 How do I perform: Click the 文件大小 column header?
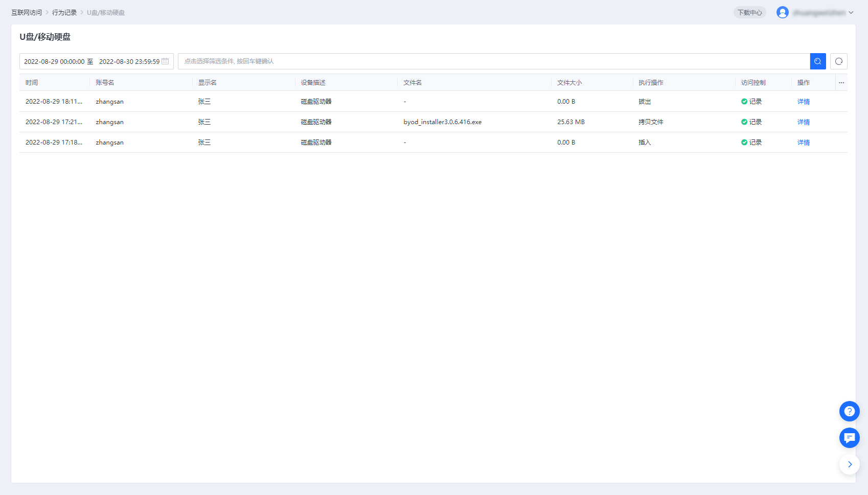pos(569,83)
